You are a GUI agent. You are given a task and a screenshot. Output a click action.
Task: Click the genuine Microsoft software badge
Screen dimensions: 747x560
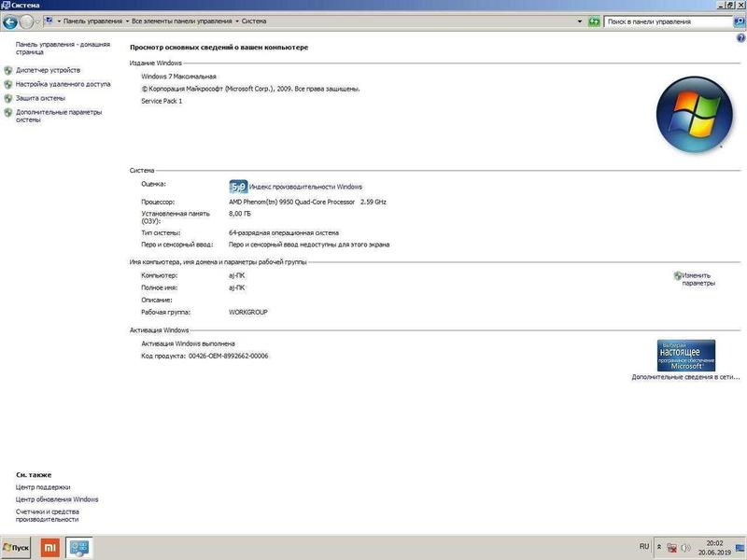686,356
